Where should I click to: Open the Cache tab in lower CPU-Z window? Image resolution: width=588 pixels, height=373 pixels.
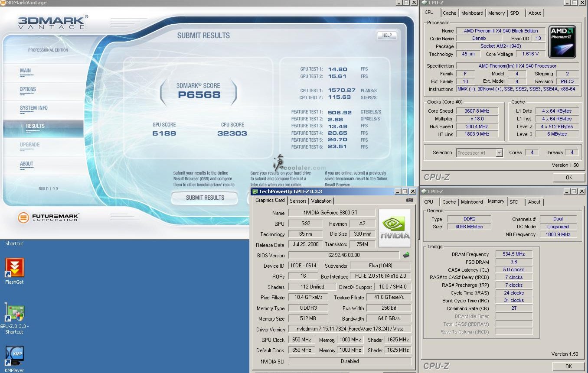(x=449, y=202)
